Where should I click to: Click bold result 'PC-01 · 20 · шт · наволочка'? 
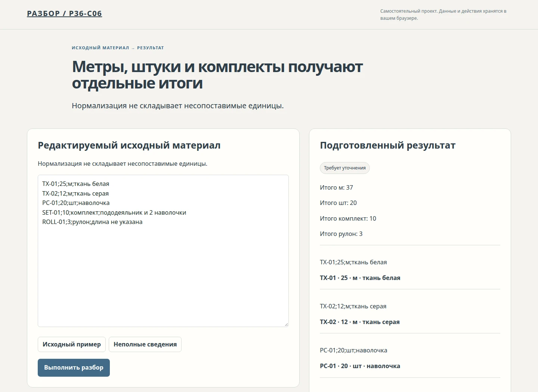(360, 366)
